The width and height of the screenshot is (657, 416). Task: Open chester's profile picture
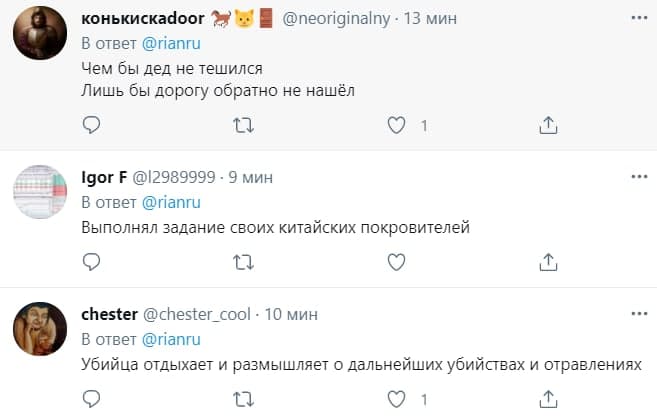coord(40,330)
